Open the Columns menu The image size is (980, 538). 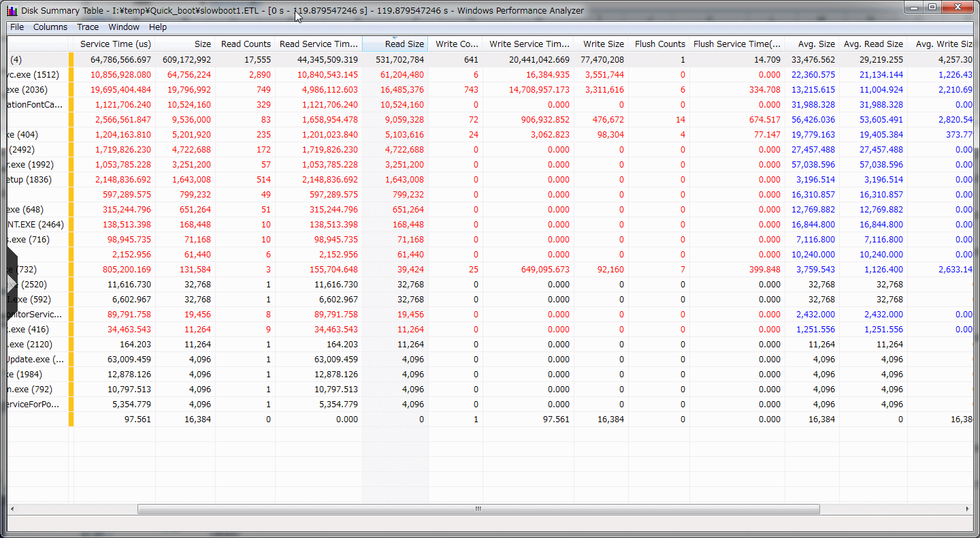[x=50, y=27]
